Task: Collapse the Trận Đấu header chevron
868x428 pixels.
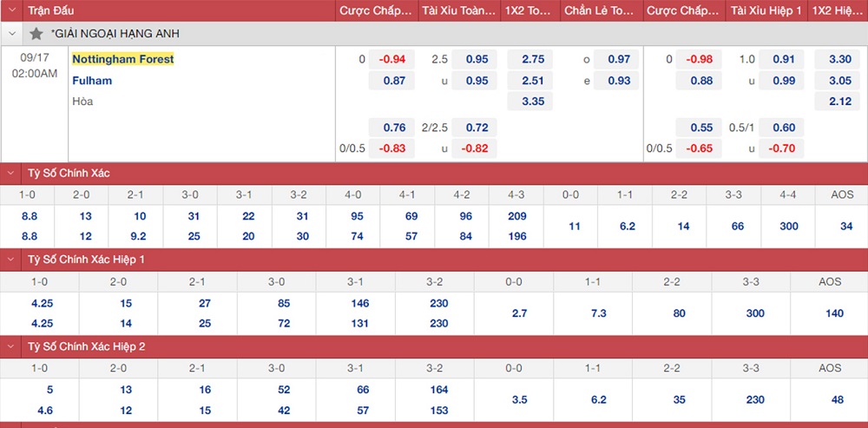Action: pyautogui.click(x=11, y=10)
